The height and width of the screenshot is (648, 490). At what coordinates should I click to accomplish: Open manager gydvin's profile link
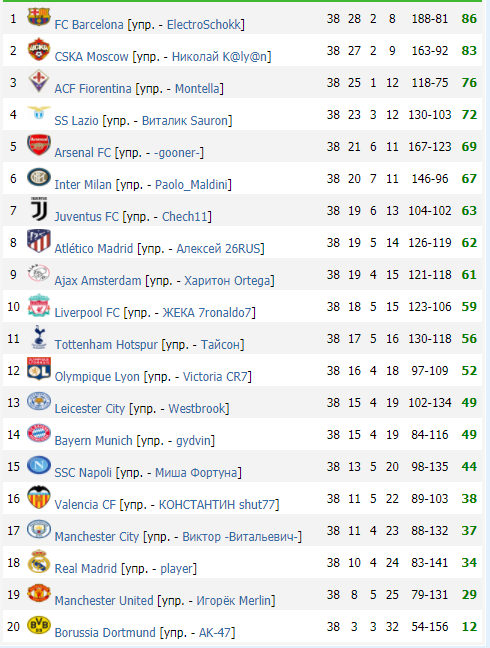tap(194, 441)
